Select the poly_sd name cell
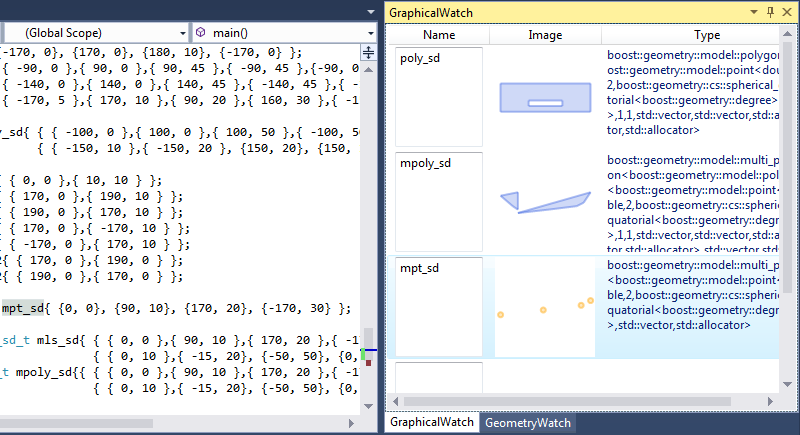The height and width of the screenshot is (435, 800). coord(439,97)
